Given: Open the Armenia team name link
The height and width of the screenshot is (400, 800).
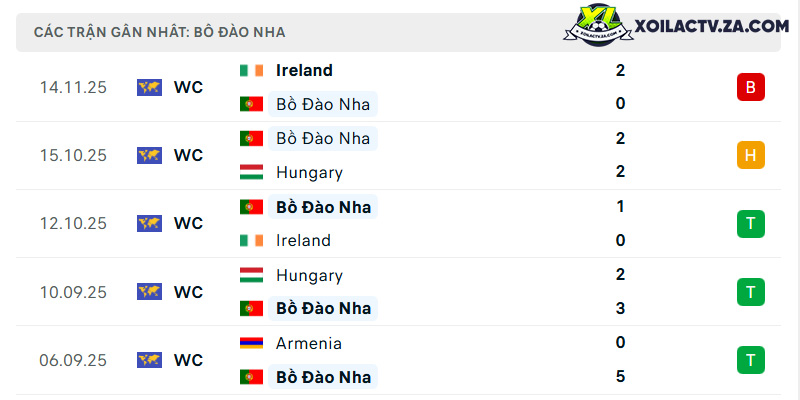Looking at the screenshot, I should [309, 343].
